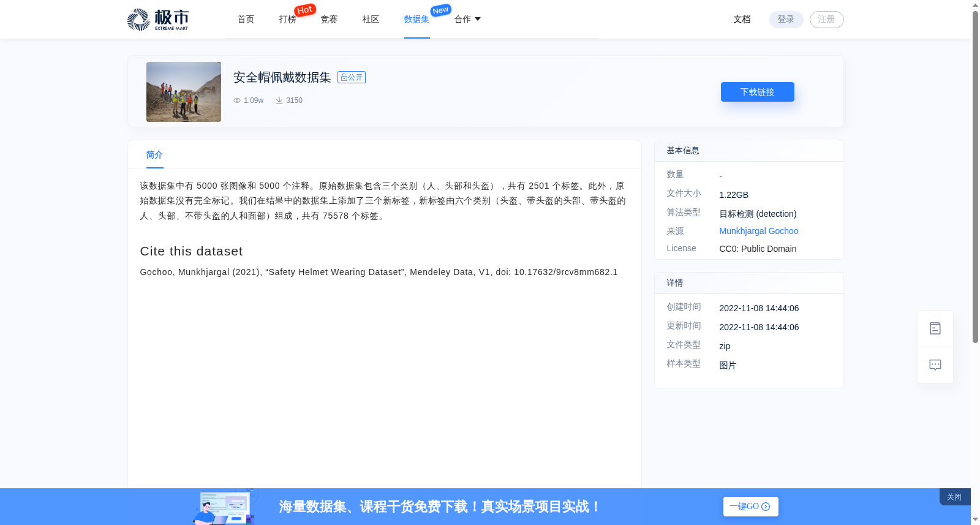980x525 pixels.
Task: Click the Cite this dataset heading
Action: point(191,251)
